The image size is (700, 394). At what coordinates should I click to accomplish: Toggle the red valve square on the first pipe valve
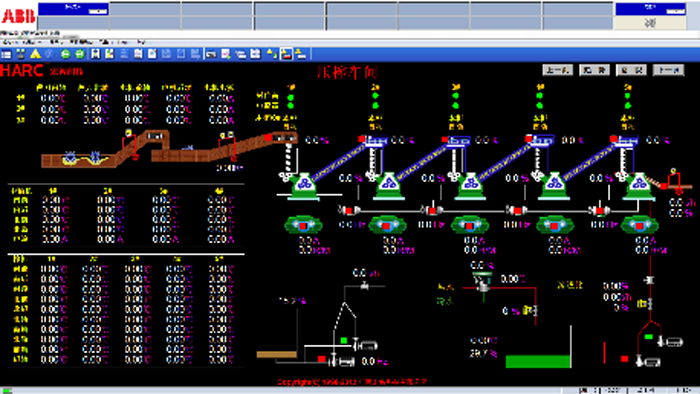tap(349, 210)
